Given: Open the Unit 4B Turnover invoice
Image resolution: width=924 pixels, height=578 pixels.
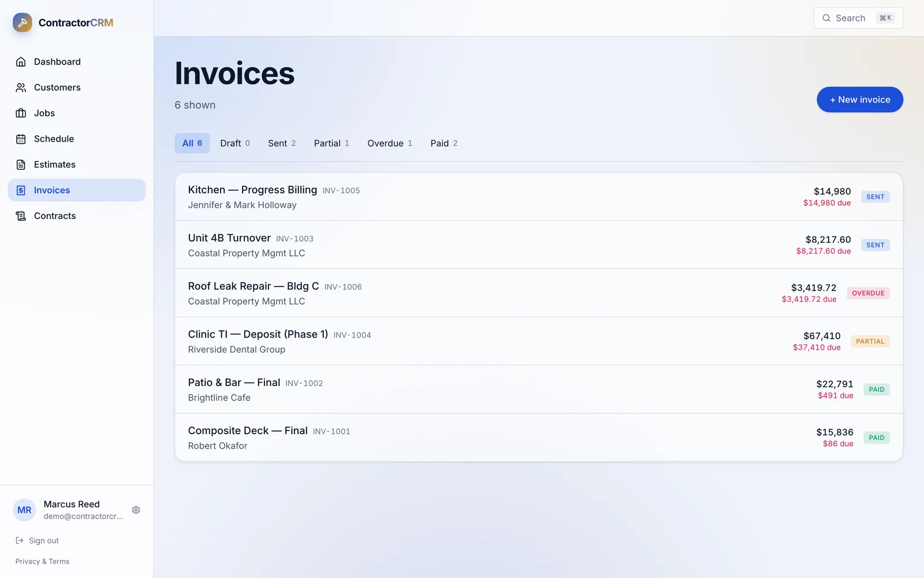Looking at the screenshot, I should click(x=539, y=245).
